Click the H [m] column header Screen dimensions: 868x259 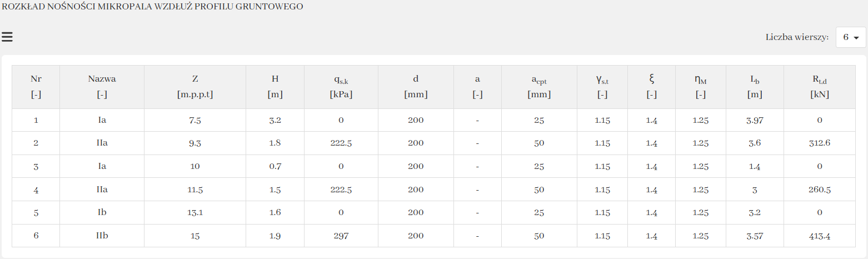coord(275,87)
